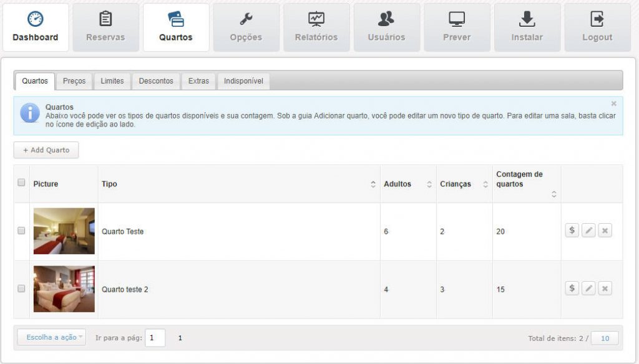The width and height of the screenshot is (639, 364).
Task: Check the Quarto teste 2 row checkbox
Action: point(21,289)
